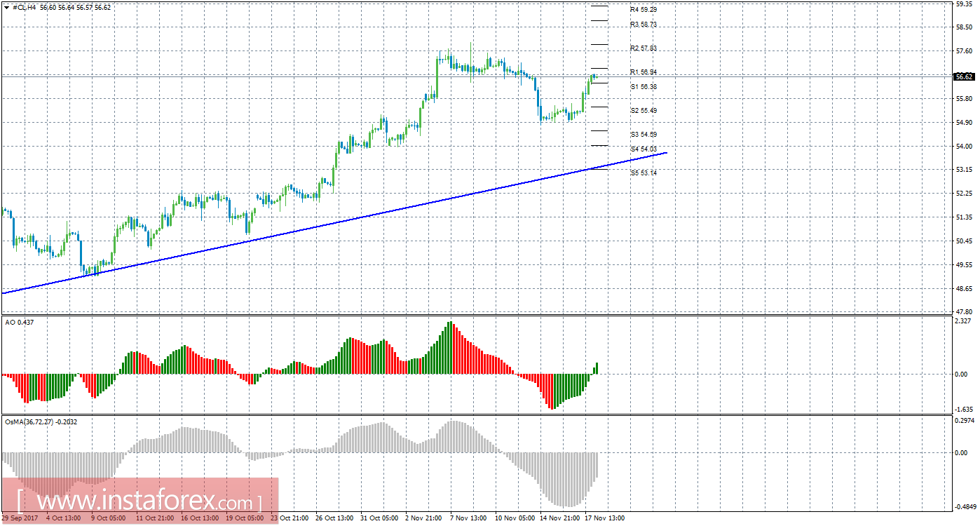Pick 54.00 on the price axis
This screenshot has width=980, height=526.
965,147
